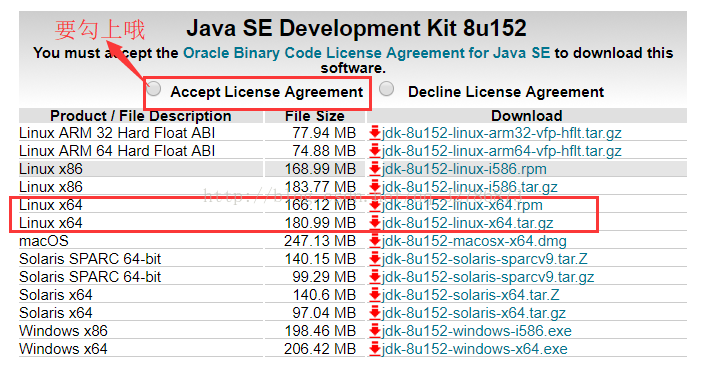Download jdk-8u152-solaris-sparcv9.tar.gz link
The height and width of the screenshot is (371, 707).
point(488,277)
